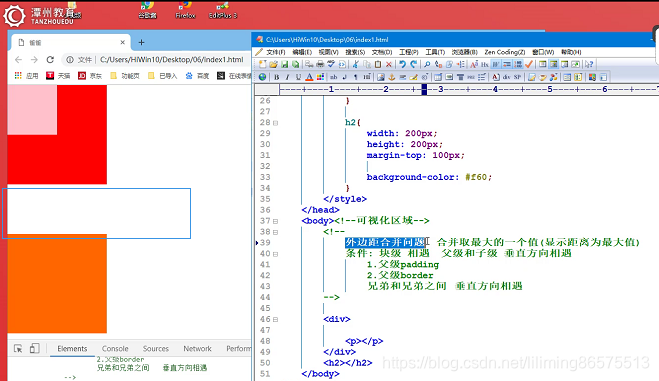The height and width of the screenshot is (381, 659).
Task: Open the Zen Coding(Z) menu
Action: (x=505, y=52)
